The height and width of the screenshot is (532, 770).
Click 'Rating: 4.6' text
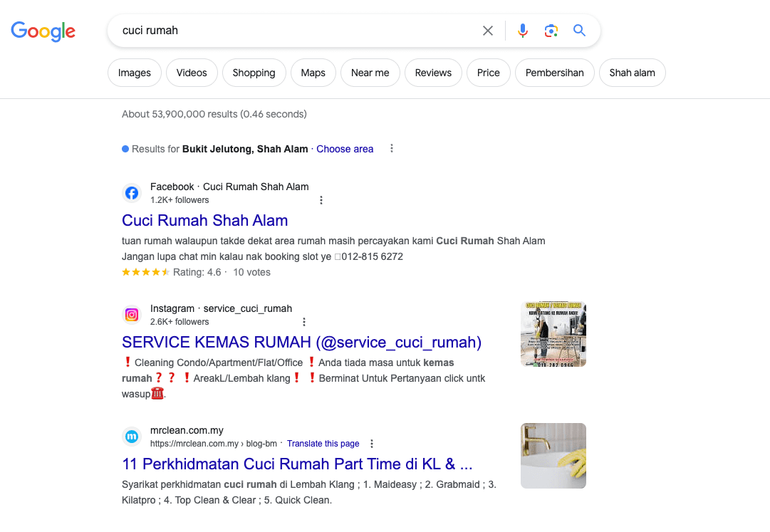point(197,272)
